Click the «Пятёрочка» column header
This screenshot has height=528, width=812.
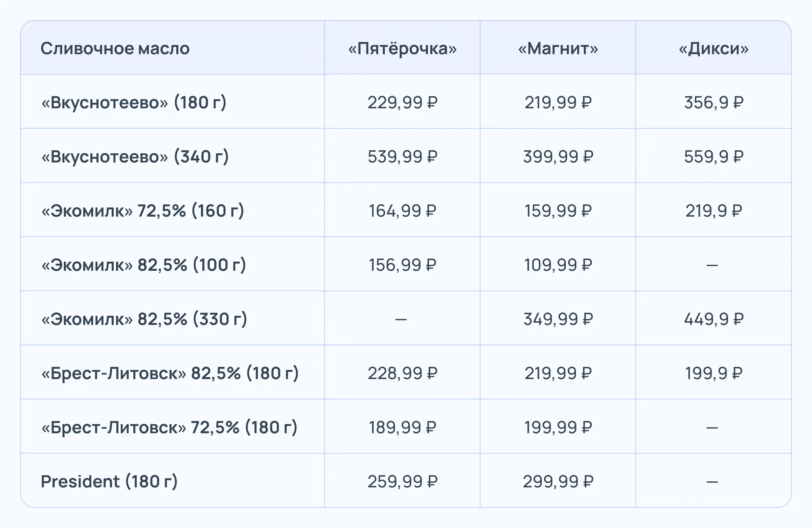(x=402, y=48)
